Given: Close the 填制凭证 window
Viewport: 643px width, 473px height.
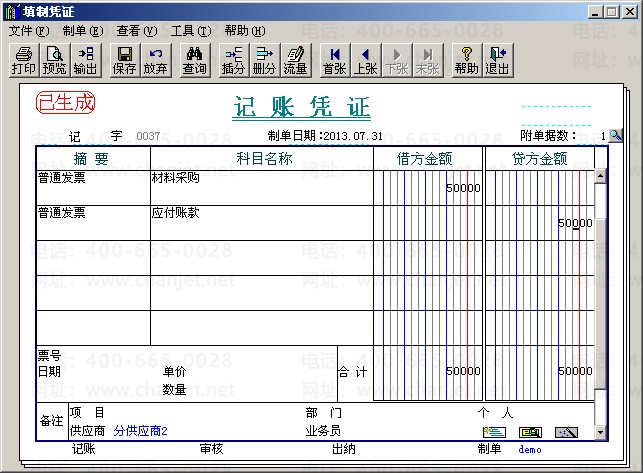Looking at the screenshot, I should (630, 12).
